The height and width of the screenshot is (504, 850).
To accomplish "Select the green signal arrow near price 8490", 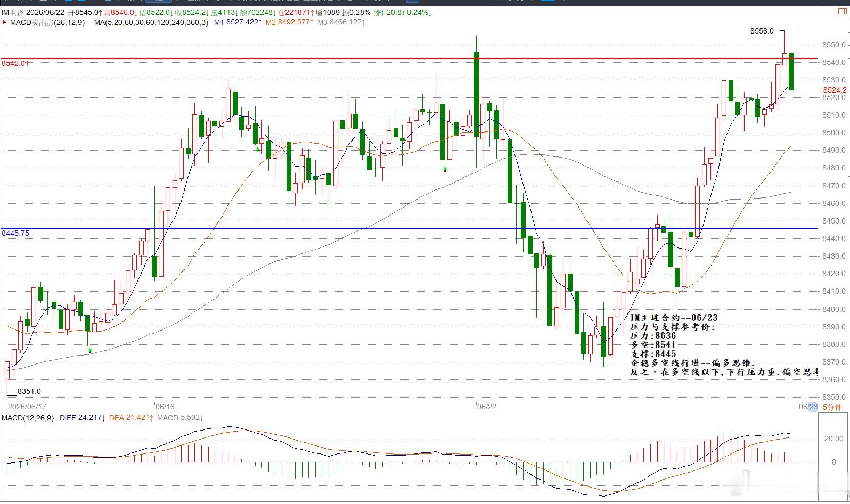I will (258, 150).
